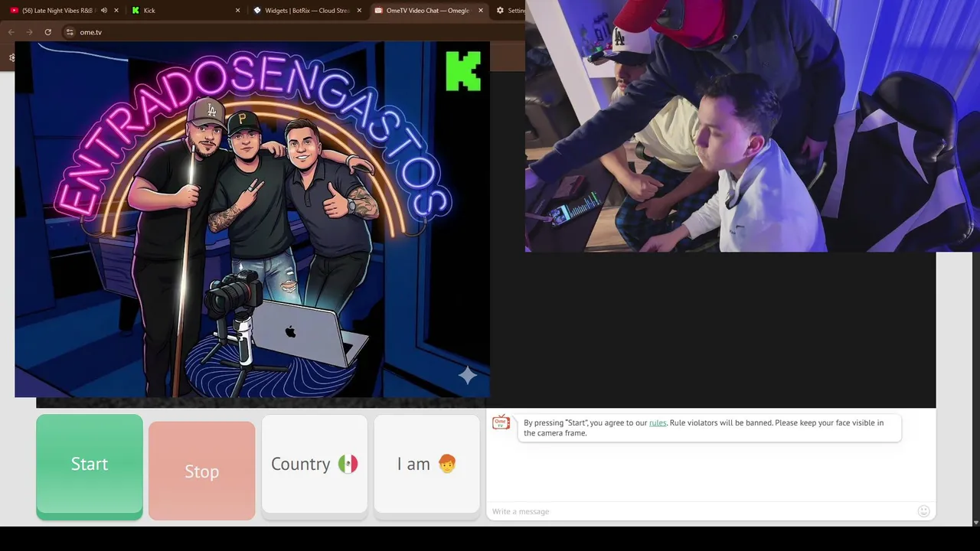Click the page scrollbar down arrow

[975, 522]
